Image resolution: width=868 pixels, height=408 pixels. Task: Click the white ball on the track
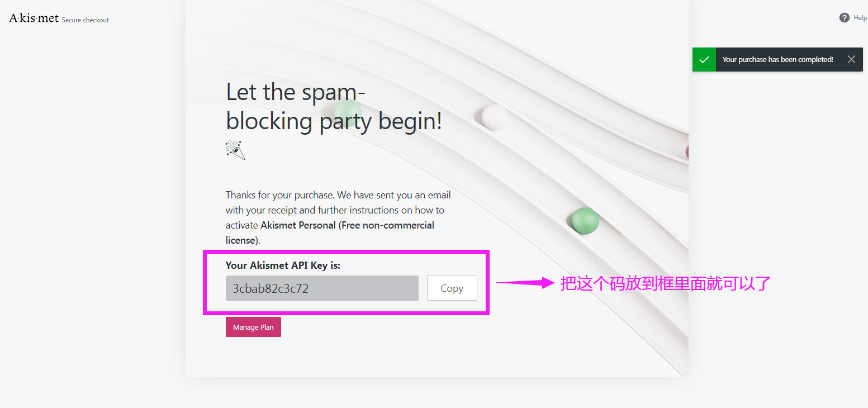click(x=495, y=117)
